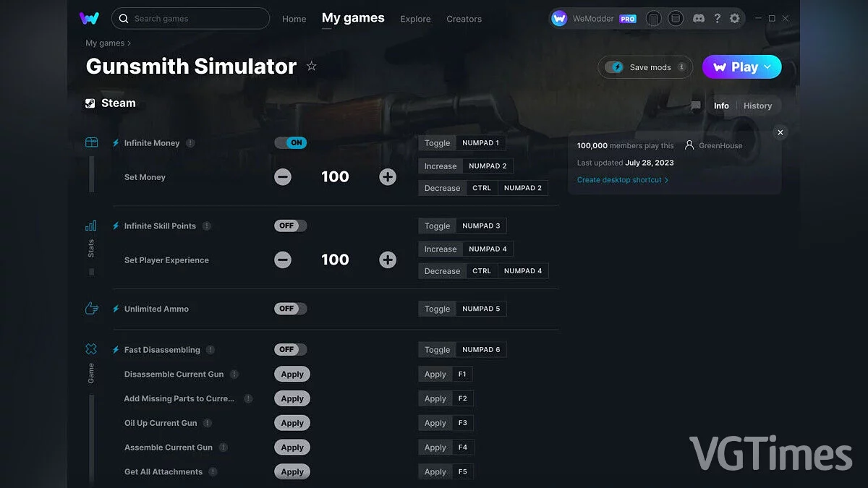Click the Search games field
Image resolution: width=868 pixels, height=488 pixels.
pyautogui.click(x=190, y=19)
